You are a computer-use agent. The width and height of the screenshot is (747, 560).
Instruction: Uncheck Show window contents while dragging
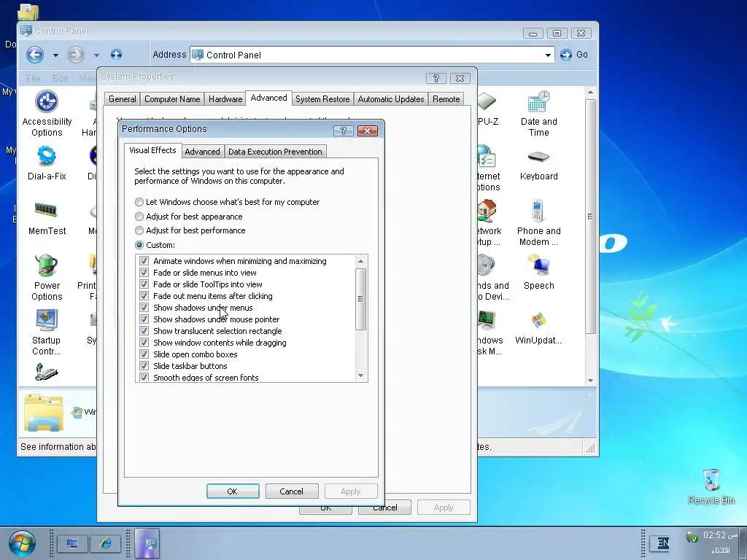pyautogui.click(x=144, y=343)
